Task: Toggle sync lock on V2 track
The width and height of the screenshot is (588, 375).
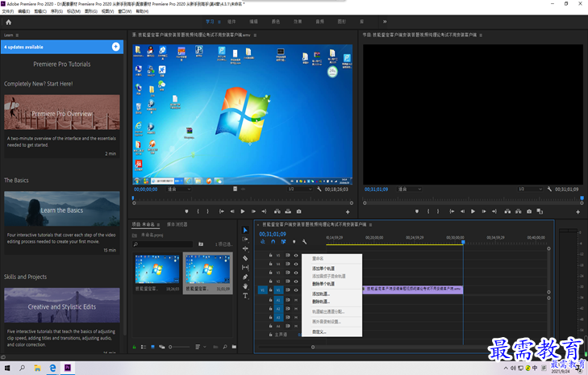Action: pos(288,281)
